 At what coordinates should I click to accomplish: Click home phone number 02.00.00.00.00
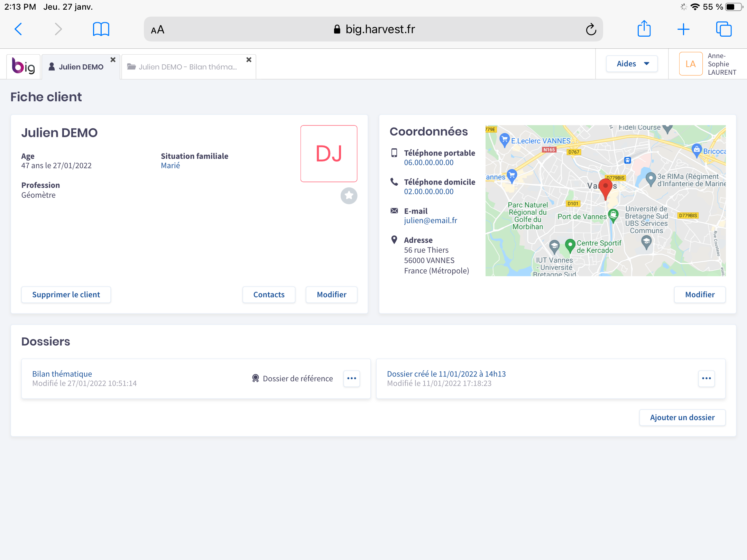tap(428, 192)
